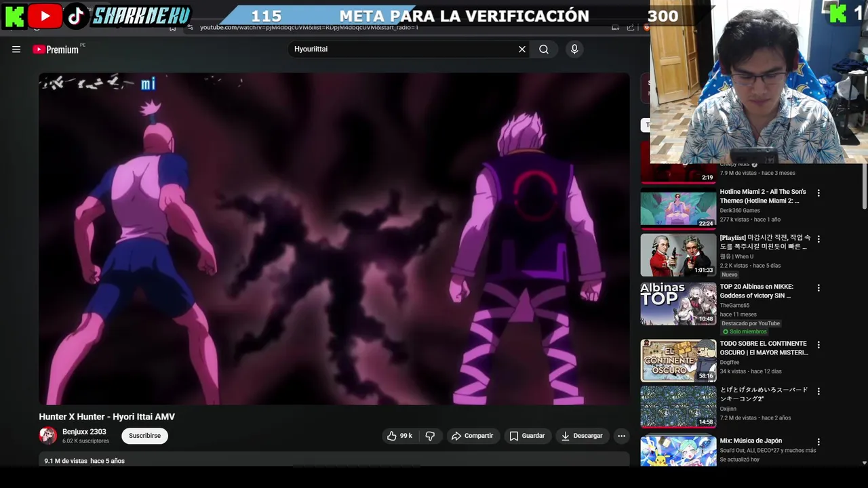Open title TODO SOBRE EL CONTINENTE OSCURO
The height and width of the screenshot is (488, 868).
[x=764, y=348]
